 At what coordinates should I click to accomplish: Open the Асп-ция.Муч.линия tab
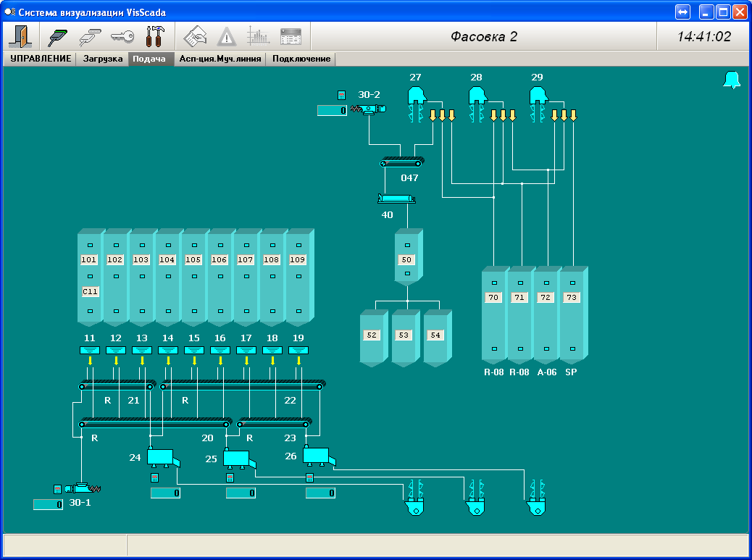[x=220, y=59]
